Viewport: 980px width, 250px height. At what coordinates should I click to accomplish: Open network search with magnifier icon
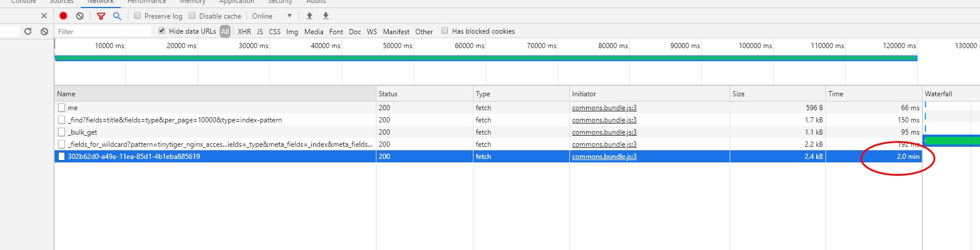(x=117, y=16)
